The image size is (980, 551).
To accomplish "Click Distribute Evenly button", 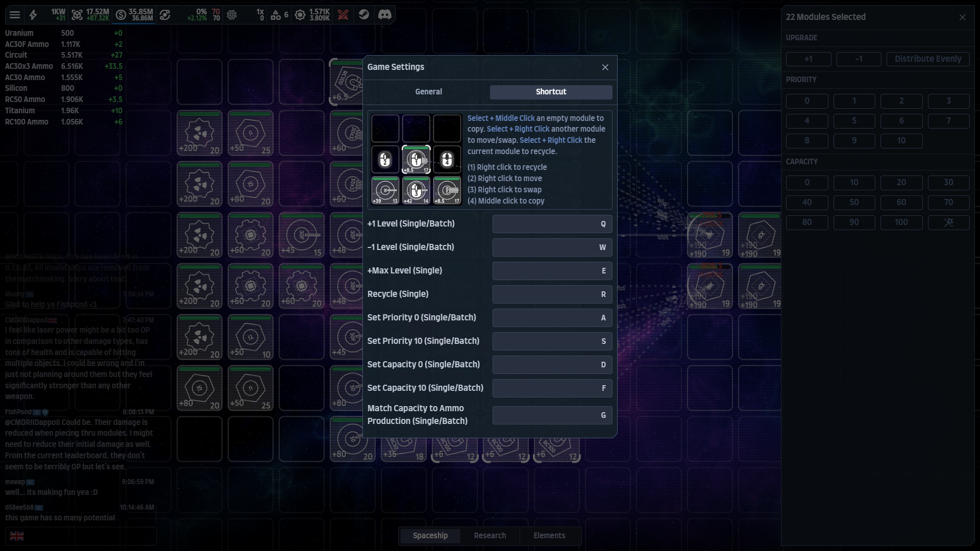I will [x=928, y=59].
